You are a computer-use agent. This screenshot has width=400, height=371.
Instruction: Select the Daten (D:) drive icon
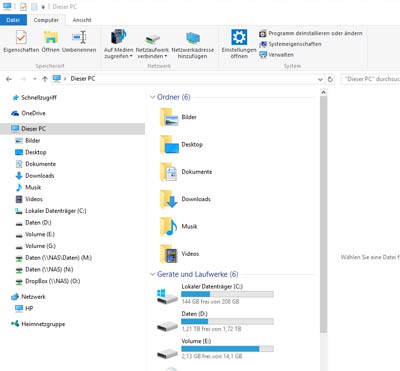(x=167, y=325)
